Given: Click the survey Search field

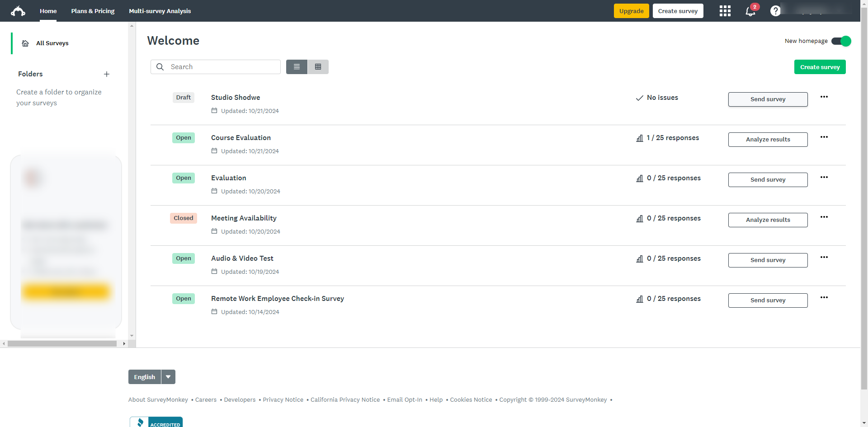Looking at the screenshot, I should click(222, 67).
